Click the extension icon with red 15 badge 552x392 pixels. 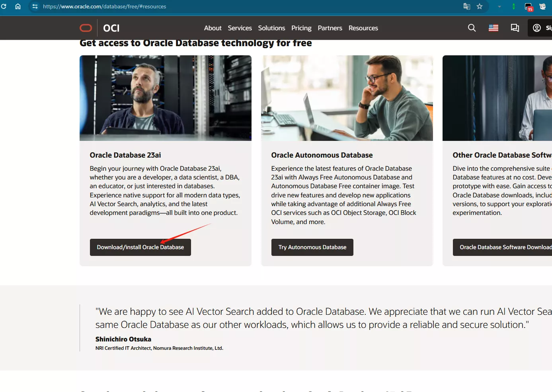(529, 7)
